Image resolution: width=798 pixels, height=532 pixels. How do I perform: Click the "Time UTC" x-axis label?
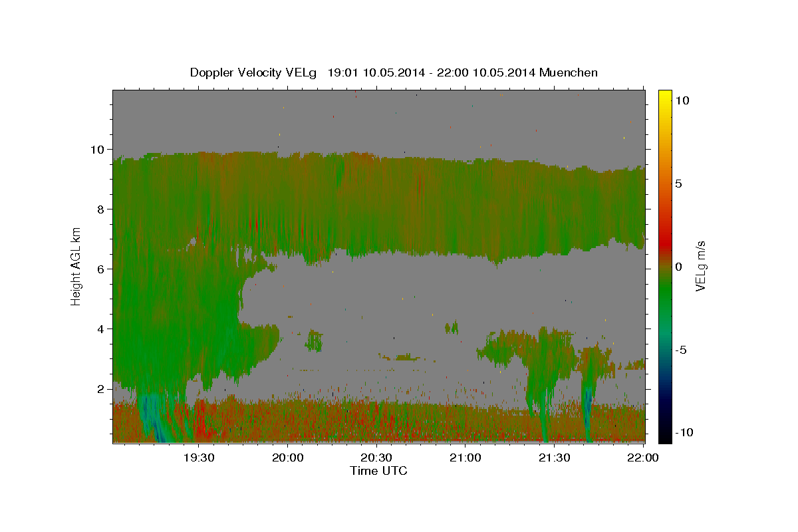click(x=378, y=471)
